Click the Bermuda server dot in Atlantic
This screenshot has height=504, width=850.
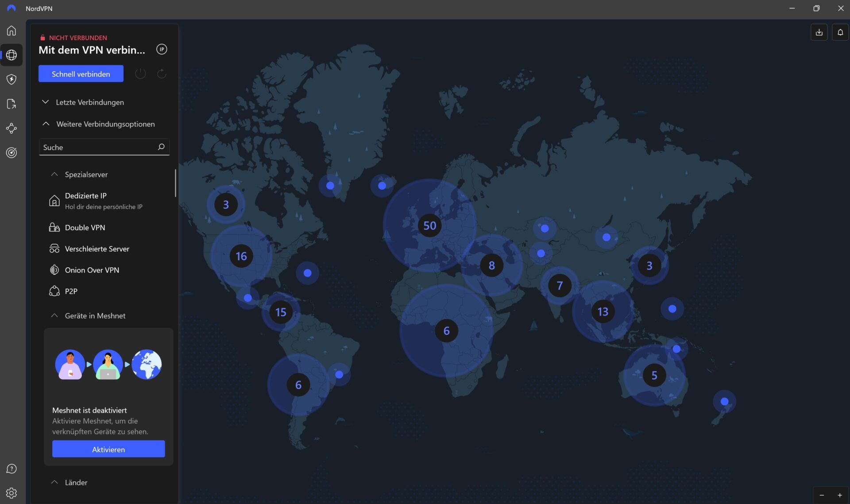(x=307, y=273)
